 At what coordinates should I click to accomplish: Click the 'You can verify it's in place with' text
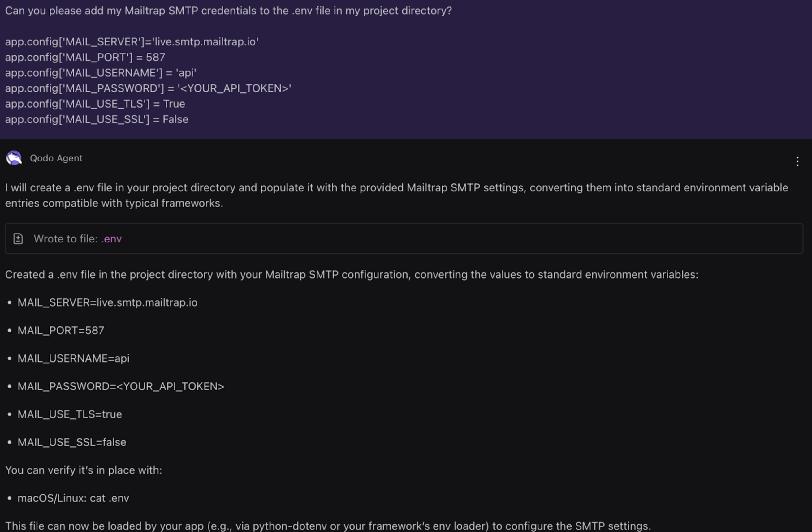pos(84,470)
